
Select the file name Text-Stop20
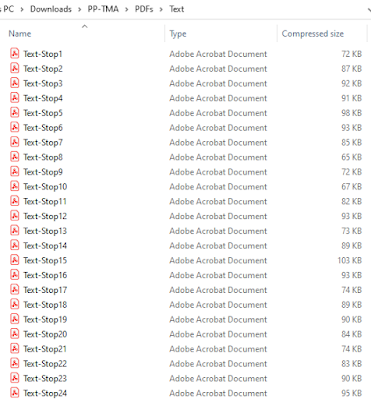tap(45, 334)
